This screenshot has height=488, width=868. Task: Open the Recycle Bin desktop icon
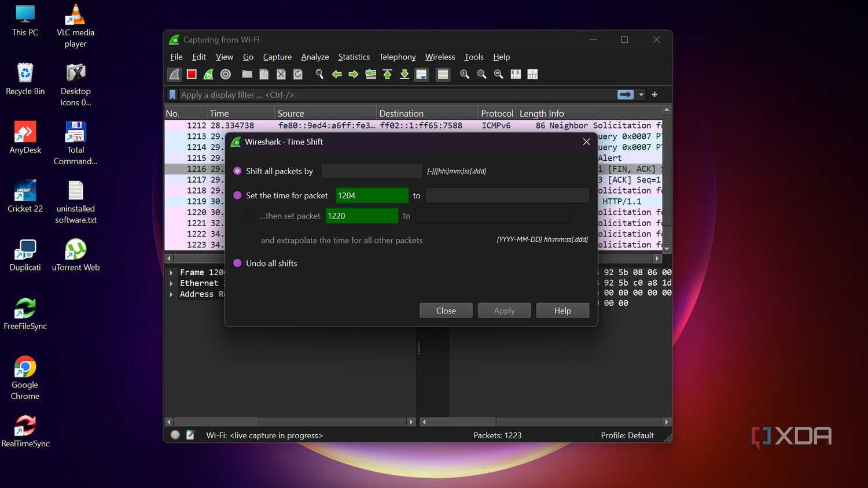pyautogui.click(x=25, y=79)
